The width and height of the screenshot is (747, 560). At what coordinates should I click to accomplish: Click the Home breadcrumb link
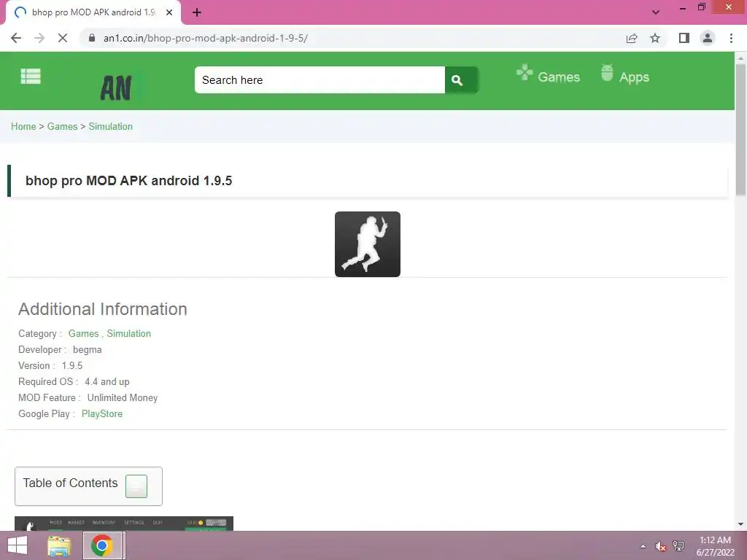click(23, 126)
